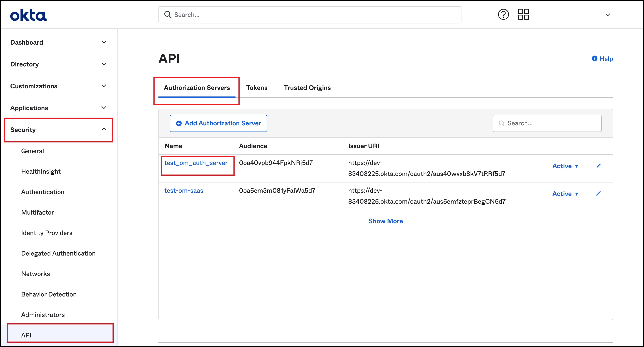The image size is (644, 347).
Task: Open the account dropdown at top right
Action: point(608,15)
